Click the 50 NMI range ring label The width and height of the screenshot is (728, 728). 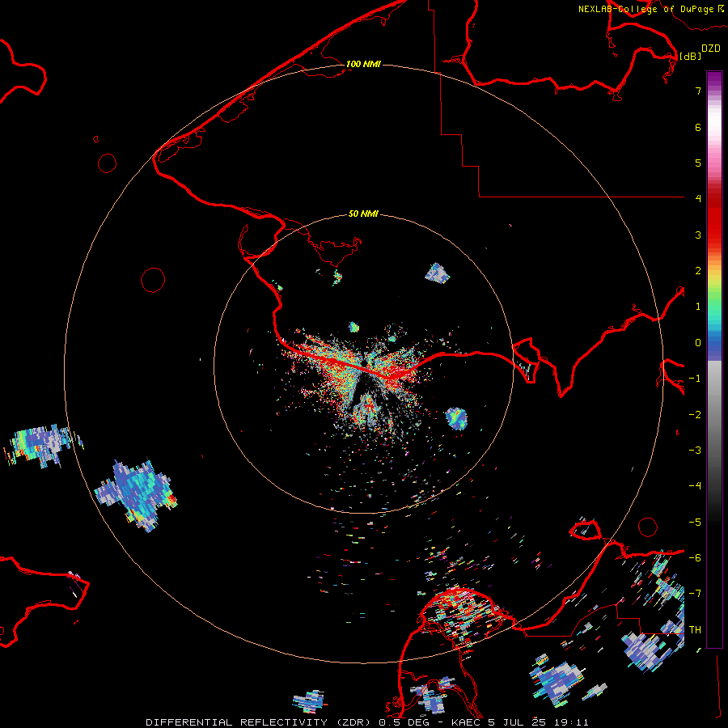point(363,214)
